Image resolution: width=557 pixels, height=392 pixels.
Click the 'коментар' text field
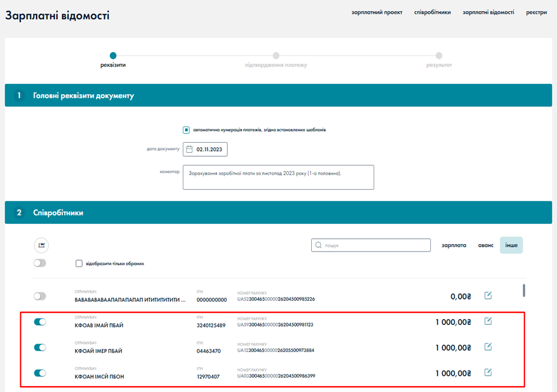278,177
